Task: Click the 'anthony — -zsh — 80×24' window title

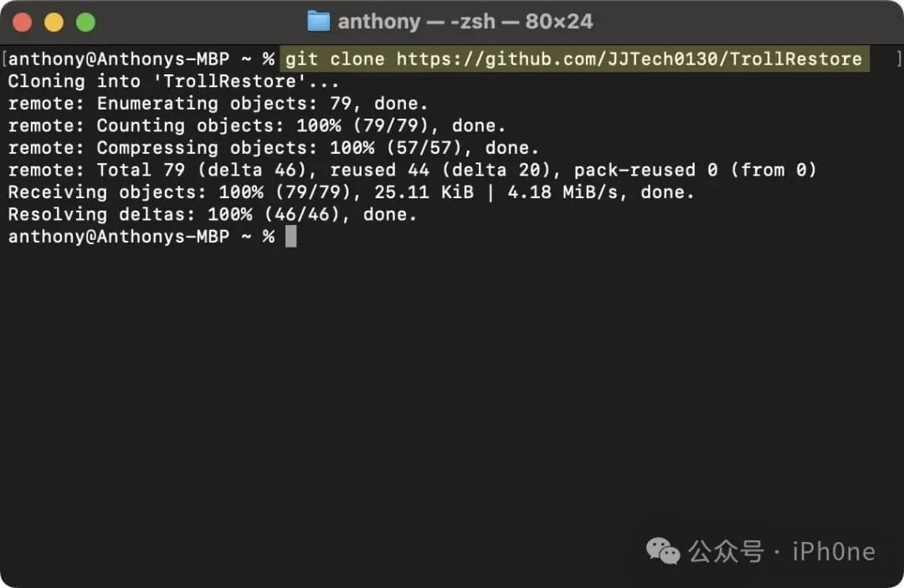Action: click(x=465, y=22)
